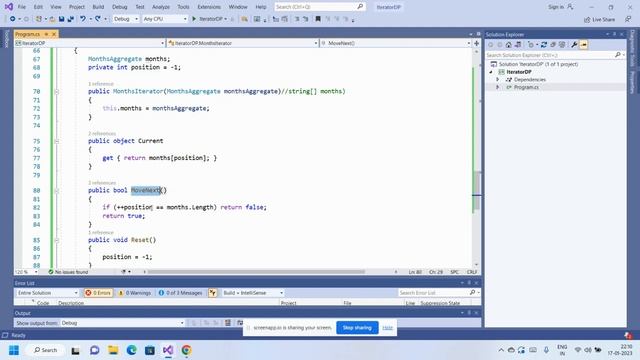Image resolution: width=640 pixels, height=360 pixels.
Task: Click Sign in at top right
Action: [556, 7]
